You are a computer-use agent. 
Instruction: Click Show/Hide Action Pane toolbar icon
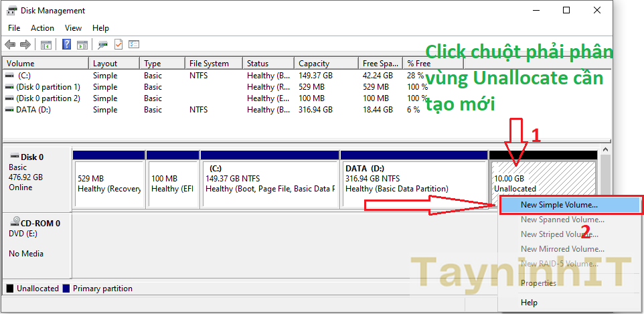tap(82, 45)
